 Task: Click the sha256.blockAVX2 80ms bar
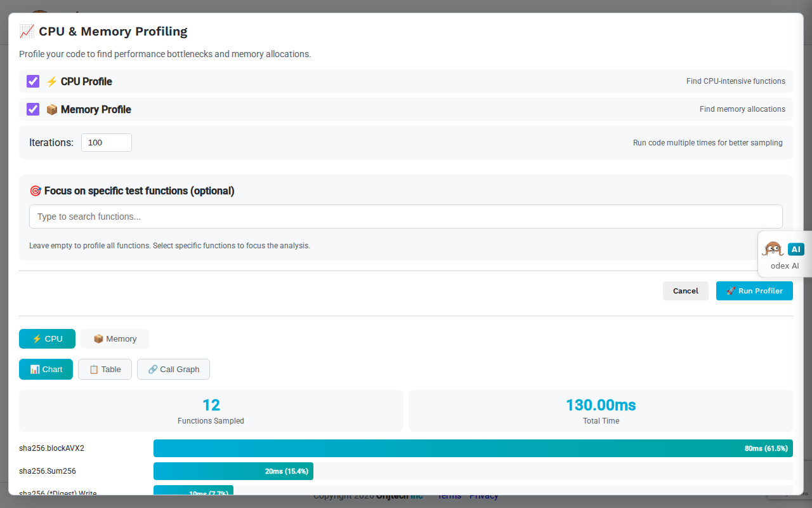point(473,448)
